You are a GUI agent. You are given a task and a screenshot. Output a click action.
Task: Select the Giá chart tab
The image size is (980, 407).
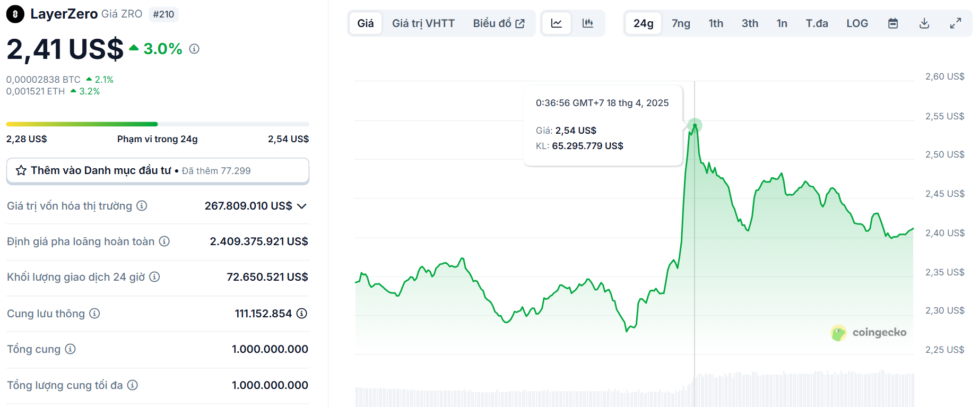click(x=366, y=23)
